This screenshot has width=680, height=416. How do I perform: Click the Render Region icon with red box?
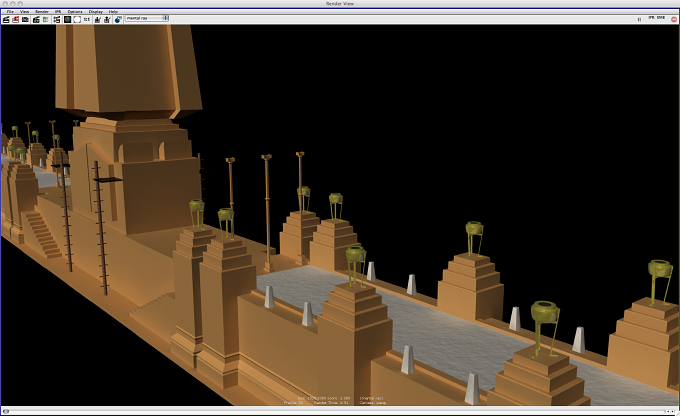16,20
